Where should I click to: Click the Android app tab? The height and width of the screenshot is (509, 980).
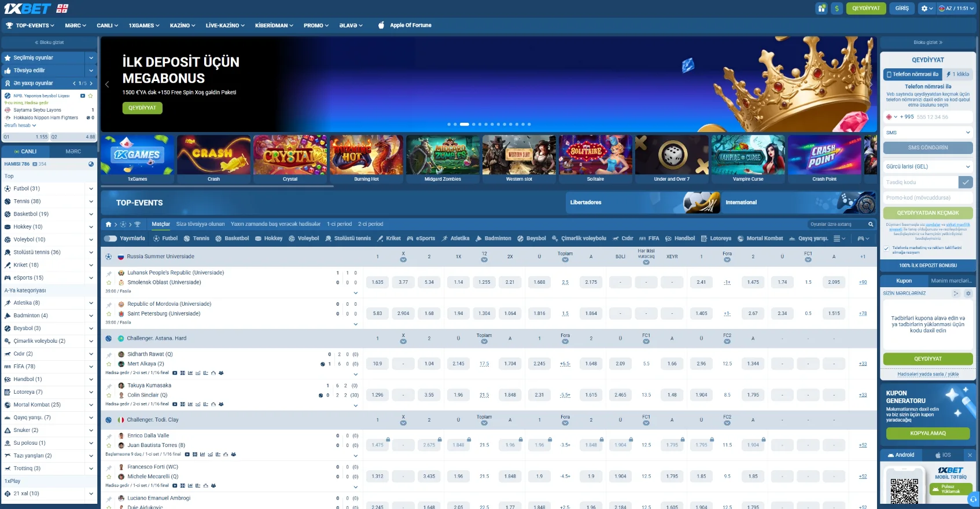901,455
